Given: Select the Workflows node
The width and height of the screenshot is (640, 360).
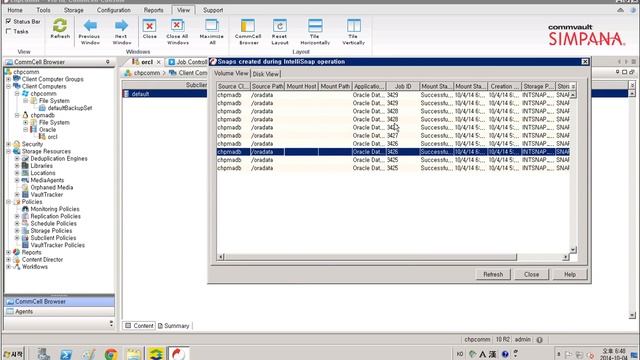Looking at the screenshot, I should coord(35,267).
